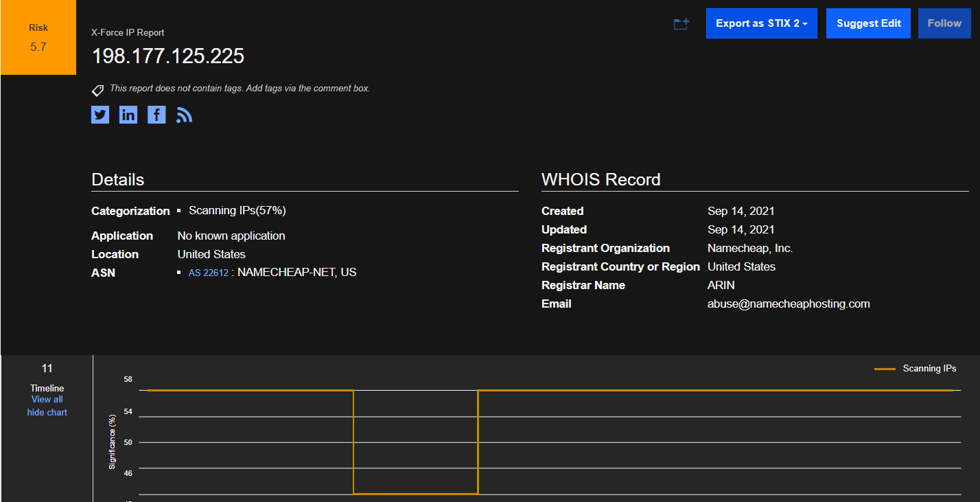Click the timeline count 11

[47, 369]
